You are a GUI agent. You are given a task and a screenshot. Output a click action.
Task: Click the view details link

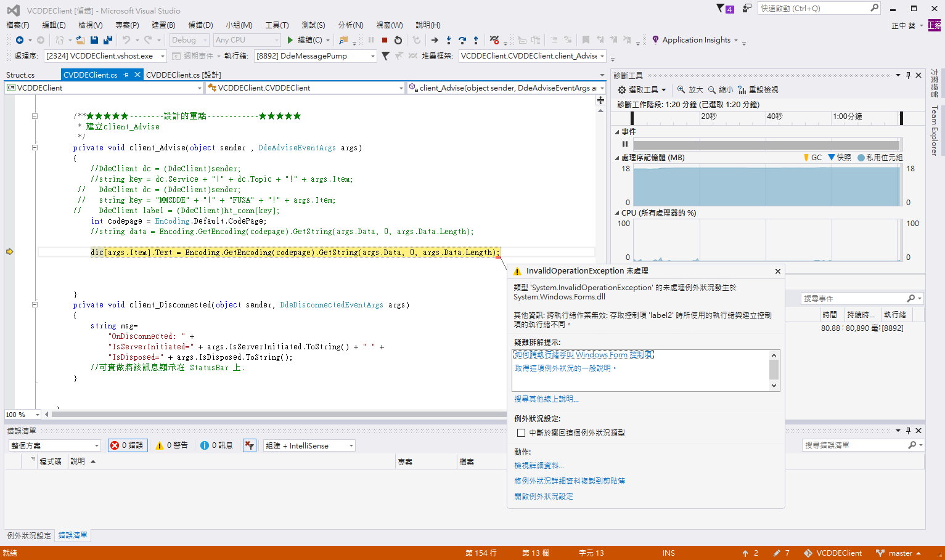(539, 466)
